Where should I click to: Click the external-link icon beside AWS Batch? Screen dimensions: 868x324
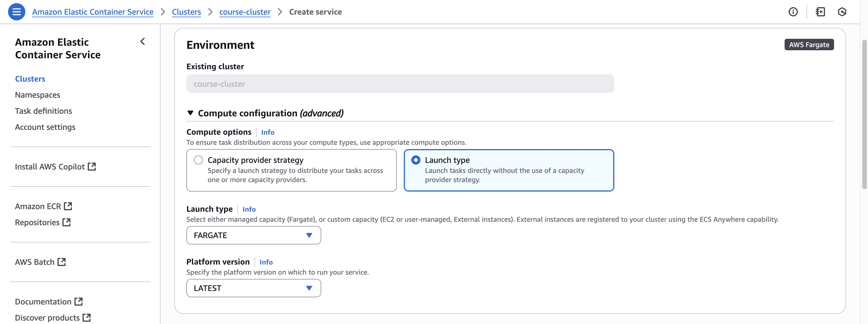click(62, 262)
